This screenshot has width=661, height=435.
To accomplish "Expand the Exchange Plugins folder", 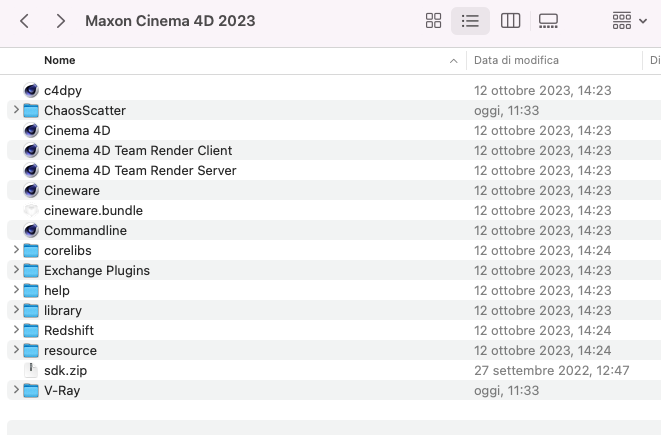I will [16, 270].
